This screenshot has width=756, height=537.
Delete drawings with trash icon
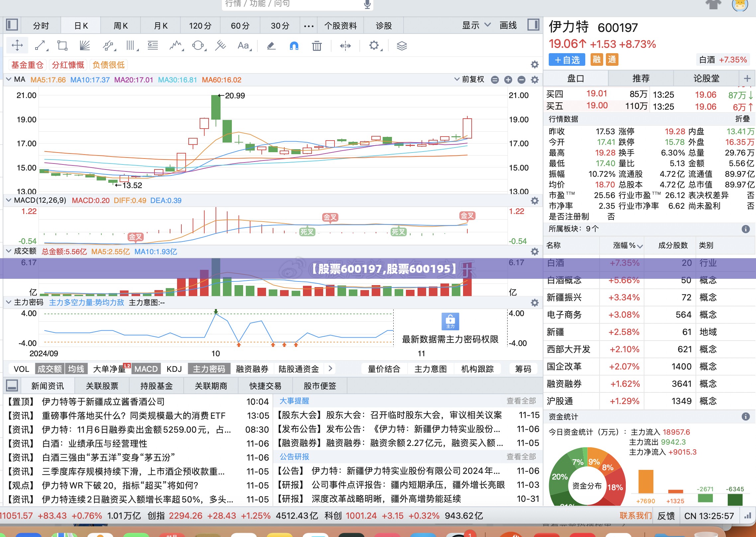click(317, 46)
